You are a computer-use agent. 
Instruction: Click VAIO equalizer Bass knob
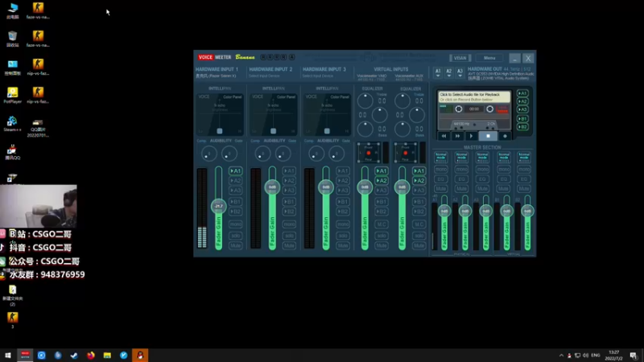tap(365, 130)
